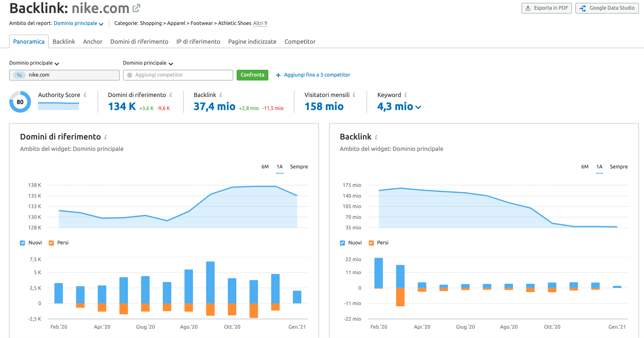Screen dimensions: 644x338
Task: Click the large orange lost bar in Backlink chart
Action: click(400, 297)
